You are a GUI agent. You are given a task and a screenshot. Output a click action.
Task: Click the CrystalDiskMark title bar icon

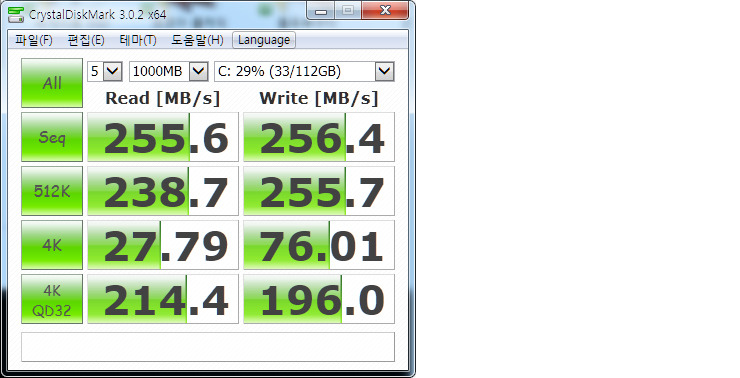point(16,15)
